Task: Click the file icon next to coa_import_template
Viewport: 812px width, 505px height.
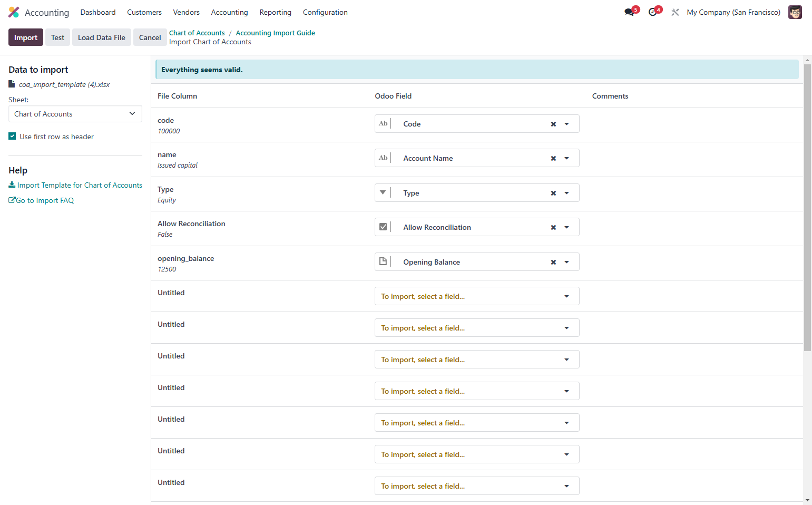Action: [x=12, y=84]
